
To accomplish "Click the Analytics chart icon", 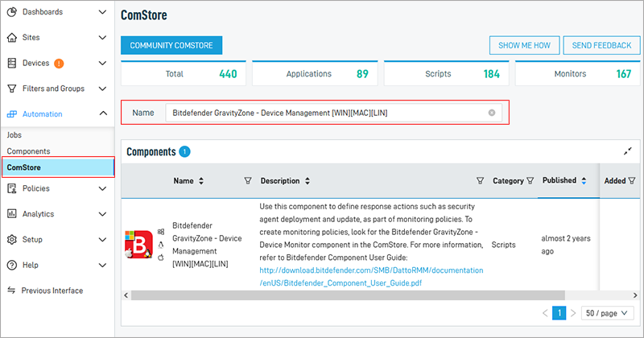I will point(12,214).
